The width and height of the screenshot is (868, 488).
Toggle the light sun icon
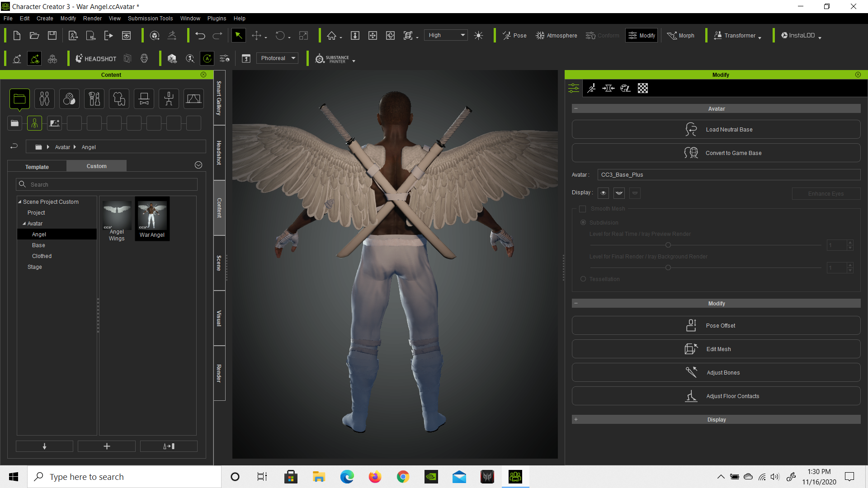(479, 36)
